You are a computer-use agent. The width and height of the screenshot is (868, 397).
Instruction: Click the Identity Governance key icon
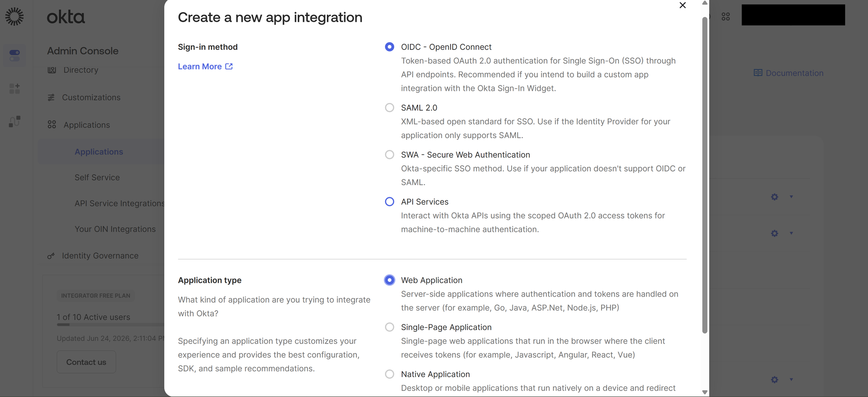pos(51,256)
